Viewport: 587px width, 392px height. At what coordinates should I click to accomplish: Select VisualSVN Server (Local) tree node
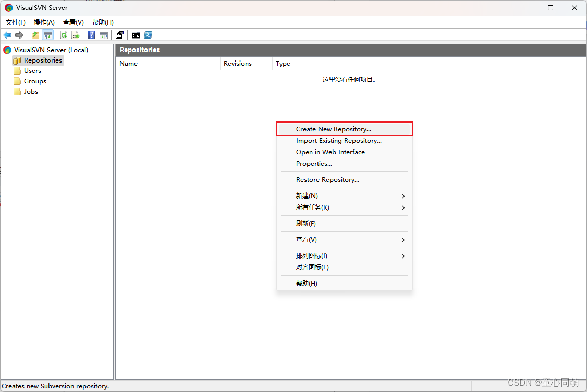[51, 50]
